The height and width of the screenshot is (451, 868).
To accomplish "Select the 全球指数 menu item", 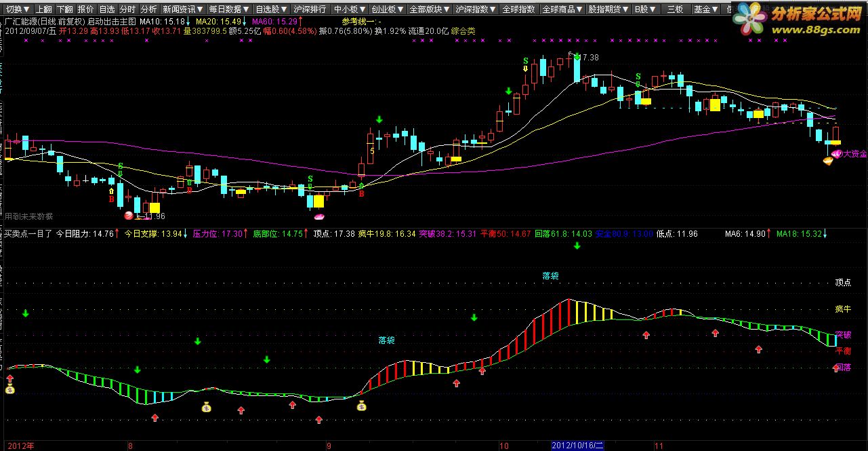I will click(520, 9).
